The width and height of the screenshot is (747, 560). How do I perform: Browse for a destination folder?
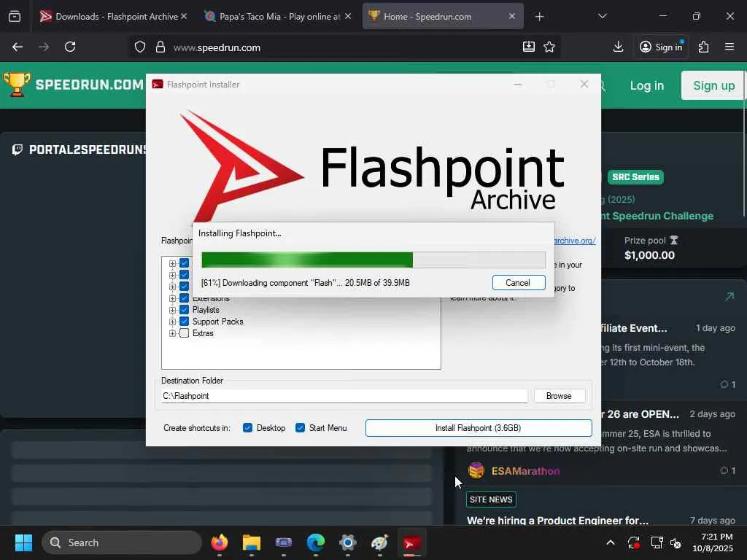click(x=559, y=396)
